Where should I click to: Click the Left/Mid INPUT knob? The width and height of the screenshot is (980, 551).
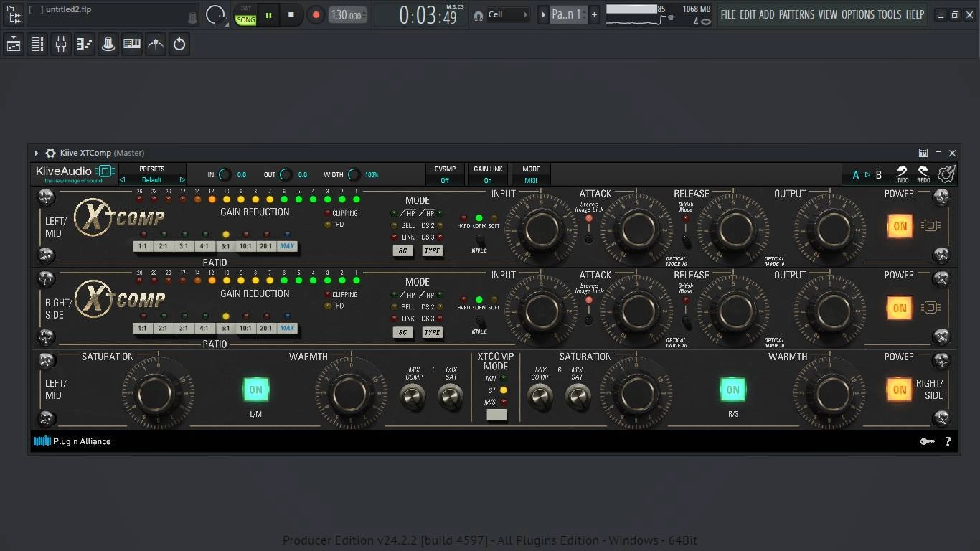point(540,230)
